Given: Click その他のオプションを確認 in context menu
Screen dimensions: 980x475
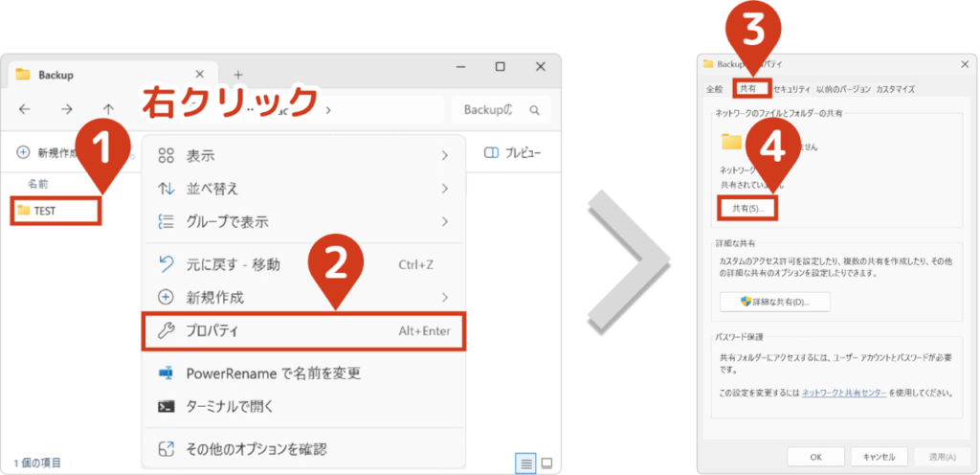Looking at the screenshot, I should [256, 448].
